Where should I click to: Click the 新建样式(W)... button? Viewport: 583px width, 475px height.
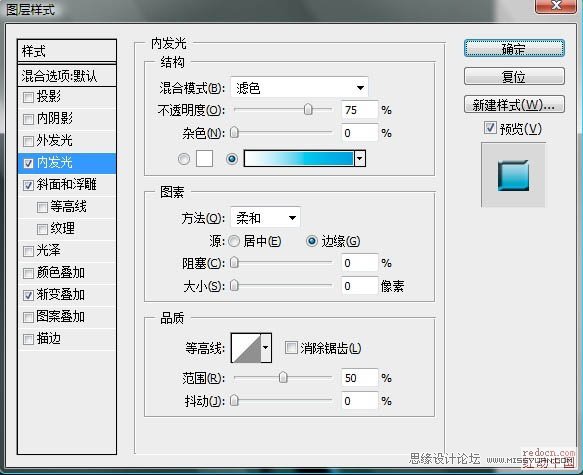tap(514, 104)
